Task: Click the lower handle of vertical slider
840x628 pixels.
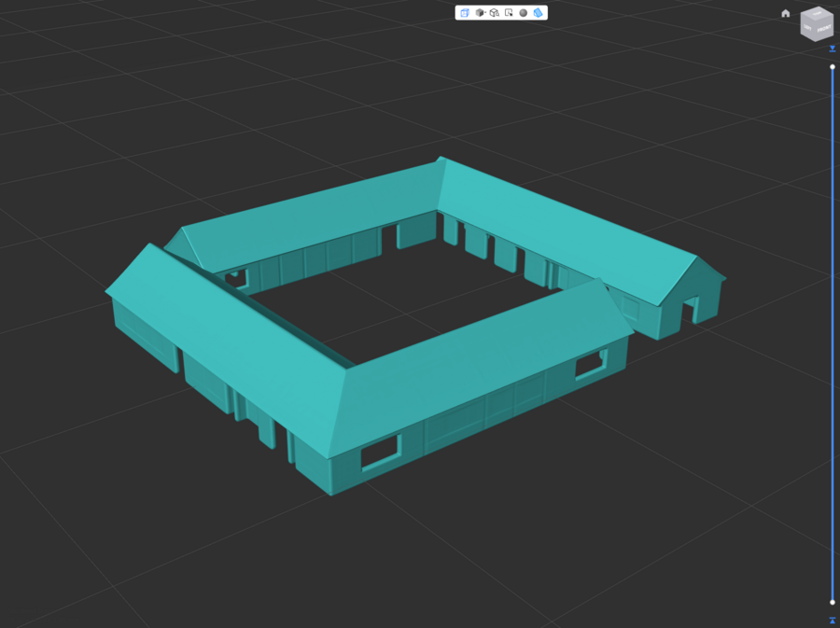Action: click(832, 602)
